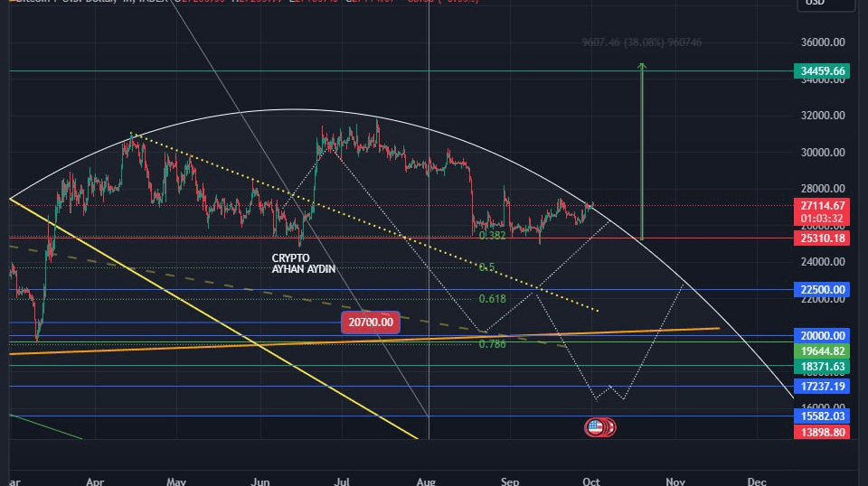868x486 pixels.
Task: Click the Aug label on time axis
Action: (x=426, y=481)
